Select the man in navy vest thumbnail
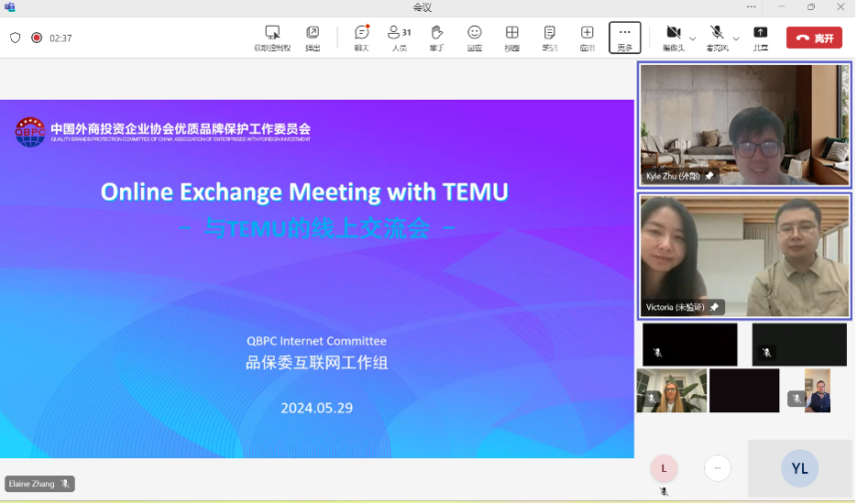The width and height of the screenshot is (857, 504). 817,390
